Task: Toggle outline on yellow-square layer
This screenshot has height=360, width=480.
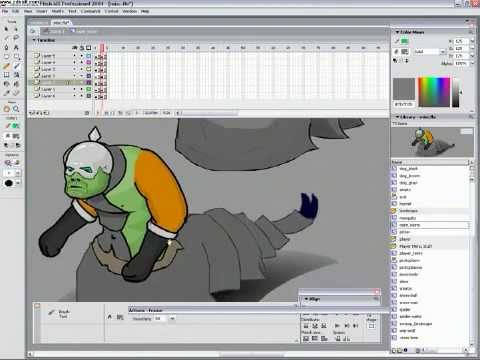Action: pyautogui.click(x=89, y=69)
